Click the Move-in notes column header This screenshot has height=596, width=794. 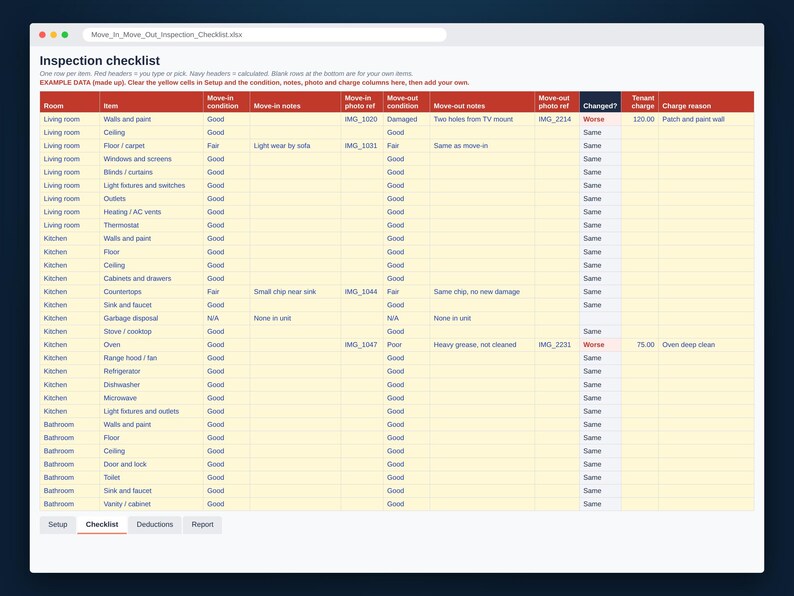coord(295,102)
